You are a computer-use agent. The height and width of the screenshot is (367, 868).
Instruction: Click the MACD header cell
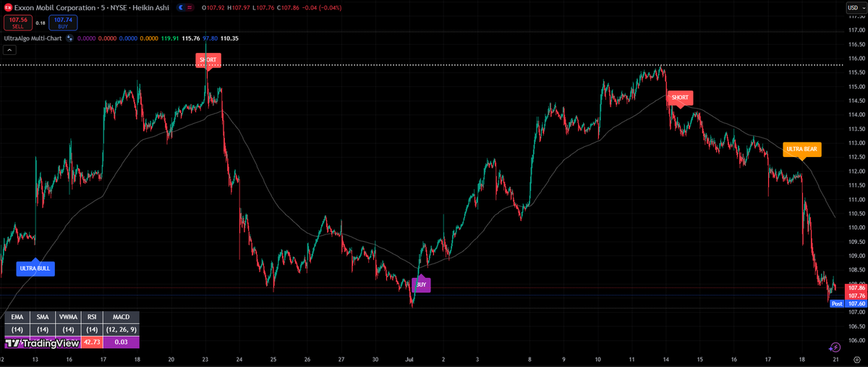(122, 317)
